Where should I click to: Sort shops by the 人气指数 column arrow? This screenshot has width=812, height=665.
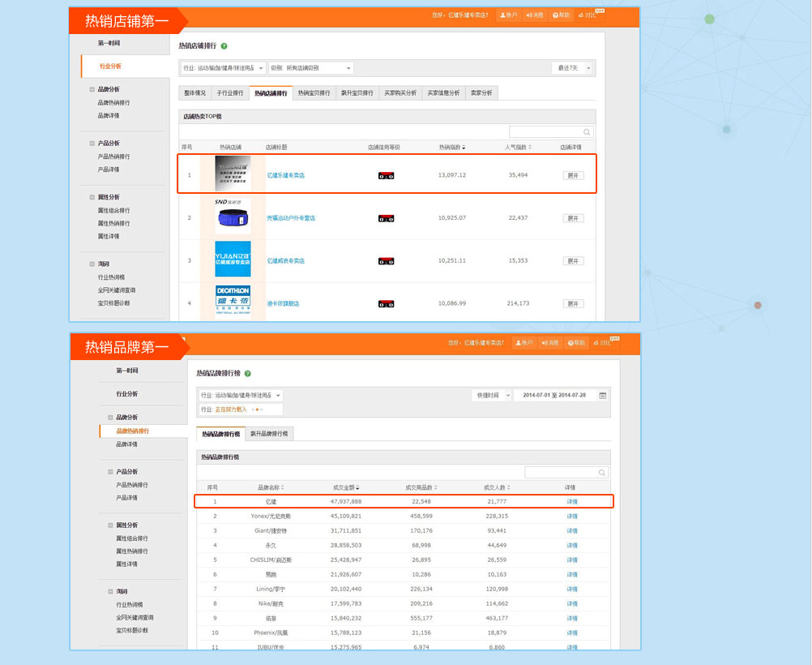[530, 148]
